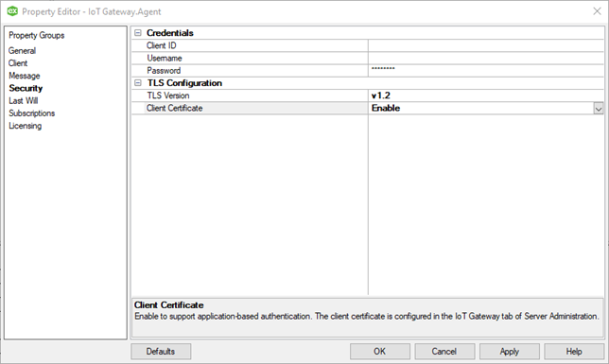Click the masked Password value field
Viewport: 609px width, 364px height.
pos(486,70)
